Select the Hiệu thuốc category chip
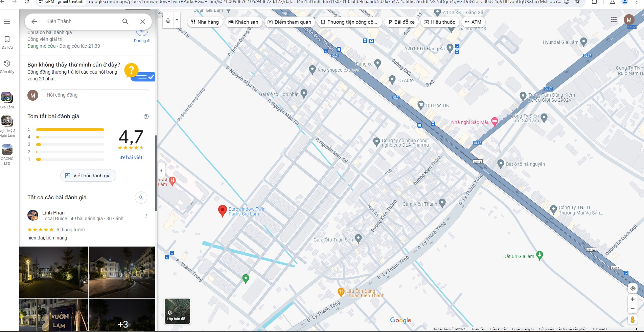The height and width of the screenshot is (332, 644). [440, 22]
